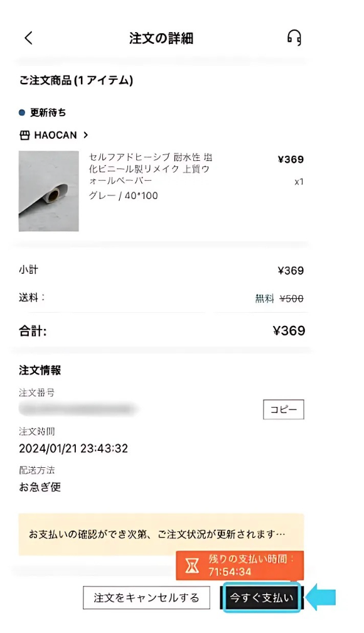Click the blue status dot beside 更新待ち
This screenshot has height=633, width=364.
(x=22, y=113)
